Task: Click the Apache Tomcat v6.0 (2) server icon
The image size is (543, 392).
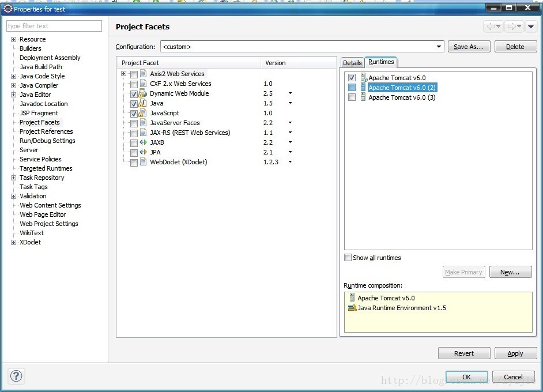Action: coord(363,87)
